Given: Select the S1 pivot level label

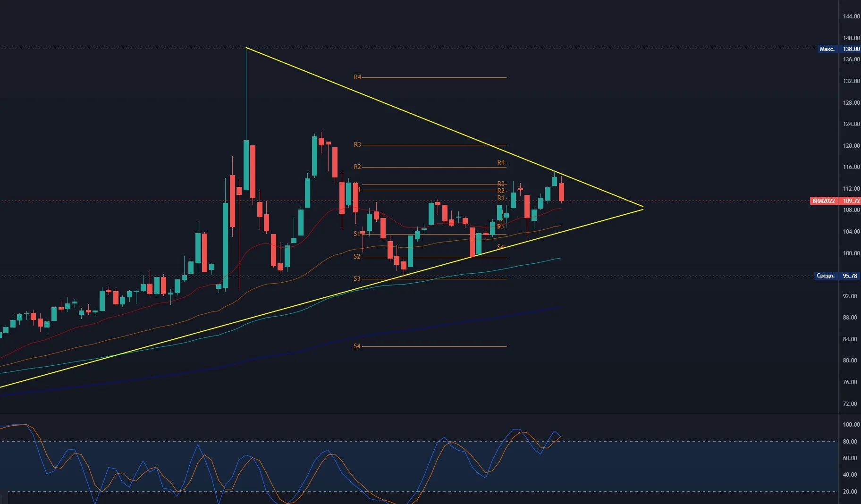Looking at the screenshot, I should coord(357,234).
